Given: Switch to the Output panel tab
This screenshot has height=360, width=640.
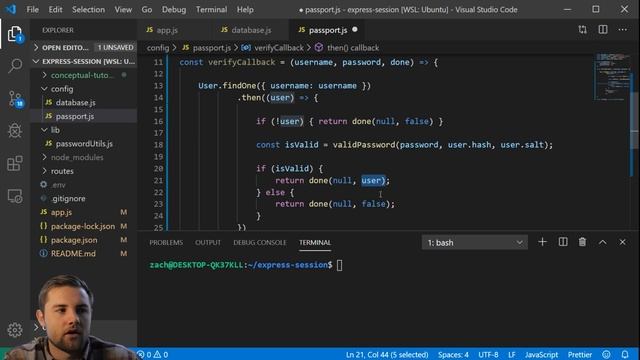Looking at the screenshot, I should tap(208, 242).
